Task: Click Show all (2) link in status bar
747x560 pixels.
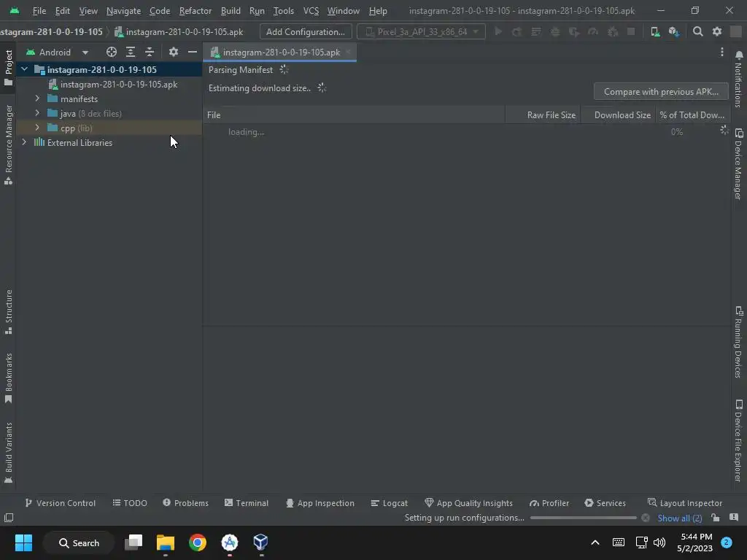Action: tap(680, 518)
